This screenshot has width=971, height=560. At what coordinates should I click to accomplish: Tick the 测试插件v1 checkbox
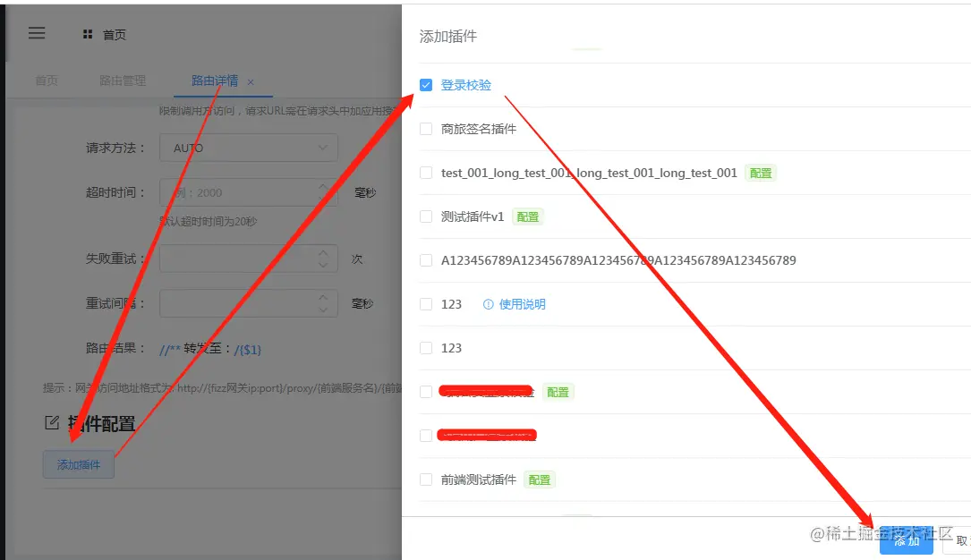click(x=426, y=216)
